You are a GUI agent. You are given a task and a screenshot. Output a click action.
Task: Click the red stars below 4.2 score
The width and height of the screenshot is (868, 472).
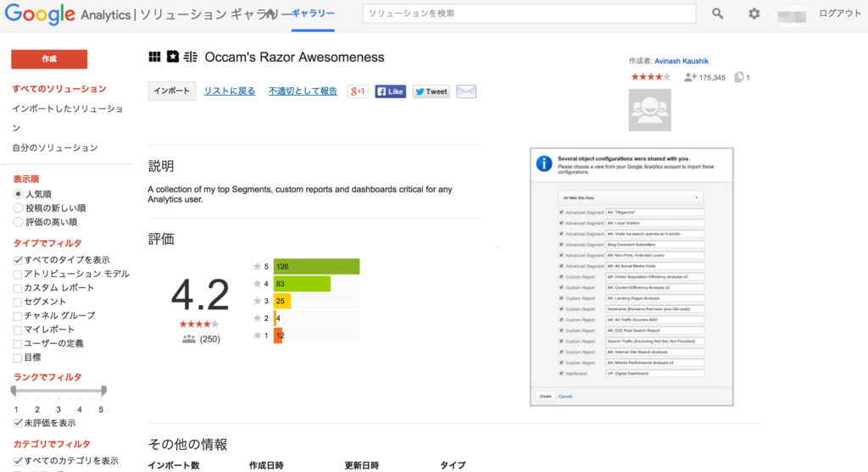[199, 325]
